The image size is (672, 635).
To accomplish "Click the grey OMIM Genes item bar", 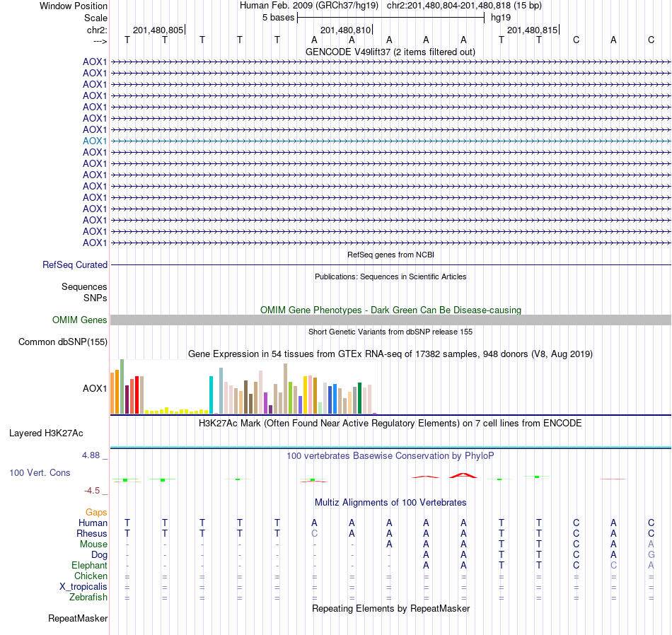I will coord(390,320).
